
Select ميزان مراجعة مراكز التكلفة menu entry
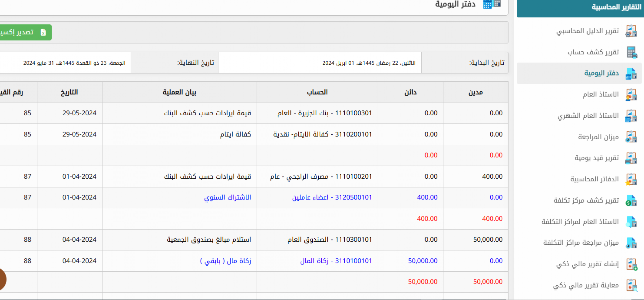581,243
